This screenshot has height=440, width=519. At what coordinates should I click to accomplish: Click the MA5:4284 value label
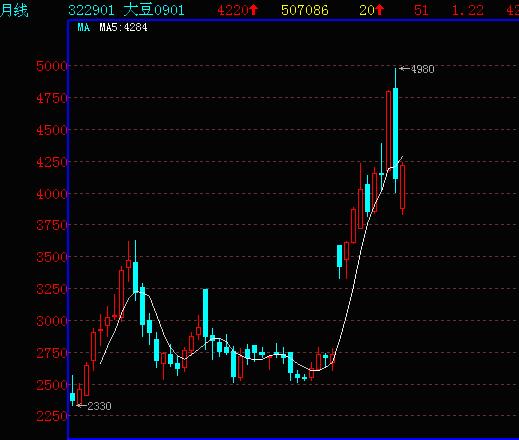point(123,27)
